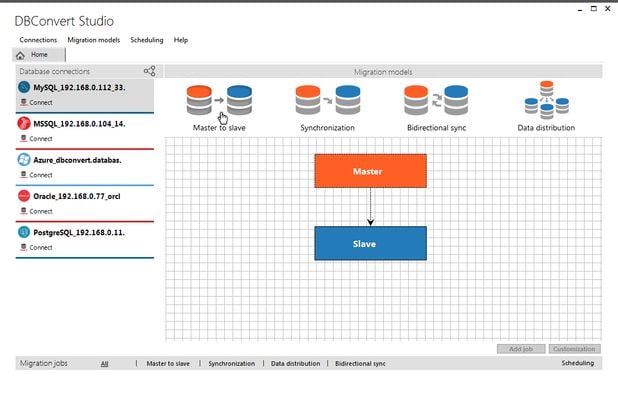The height and width of the screenshot is (394, 618).
Task: Click the MySQL database icon
Action: pos(24,87)
